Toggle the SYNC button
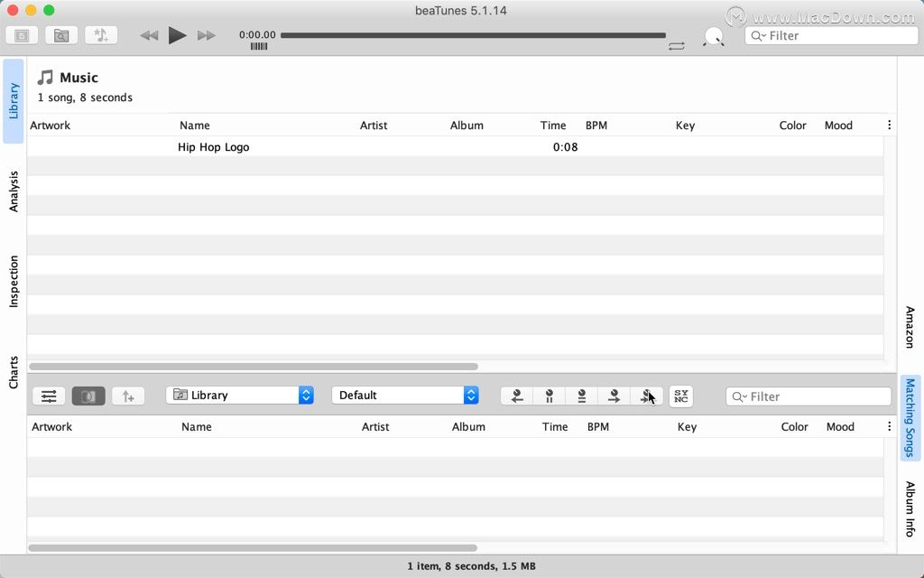Viewport: 924px width, 578px height. point(681,396)
